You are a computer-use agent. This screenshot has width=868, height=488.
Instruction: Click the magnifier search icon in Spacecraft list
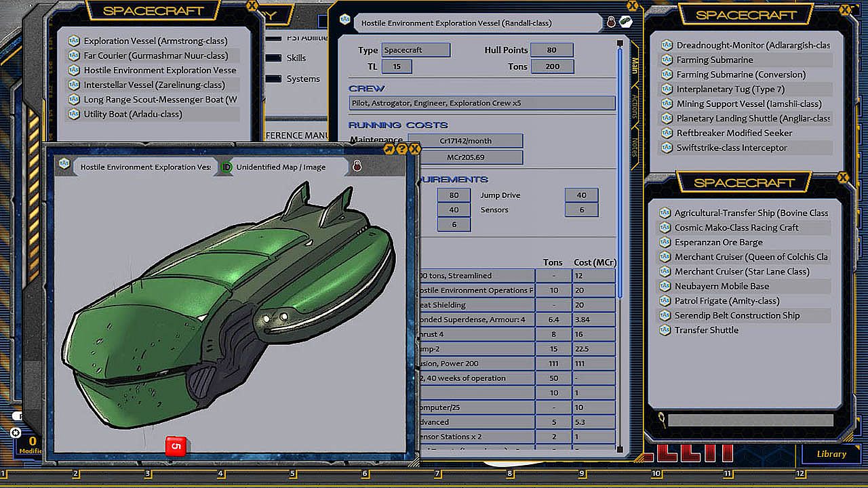[661, 420]
